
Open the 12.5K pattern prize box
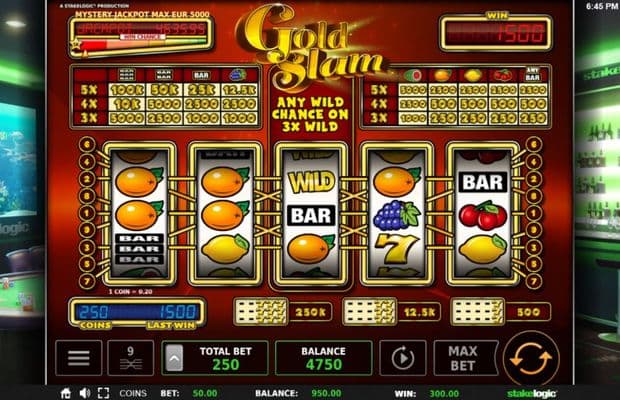391,312
